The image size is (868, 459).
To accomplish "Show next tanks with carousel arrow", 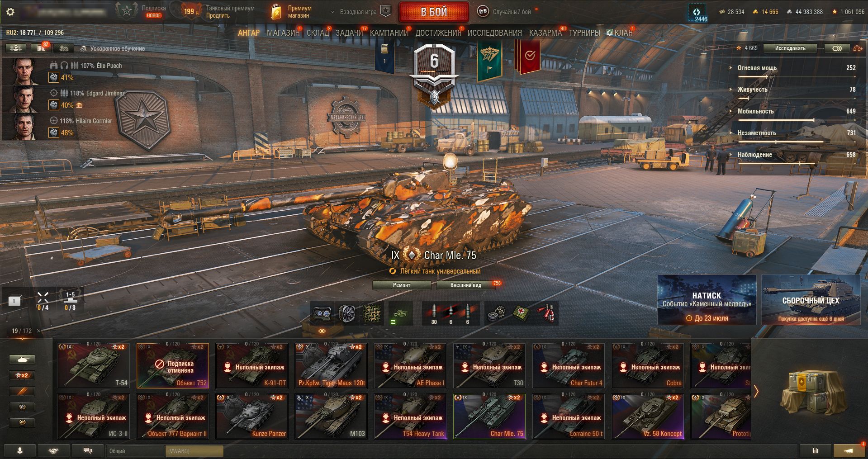I will (x=756, y=391).
